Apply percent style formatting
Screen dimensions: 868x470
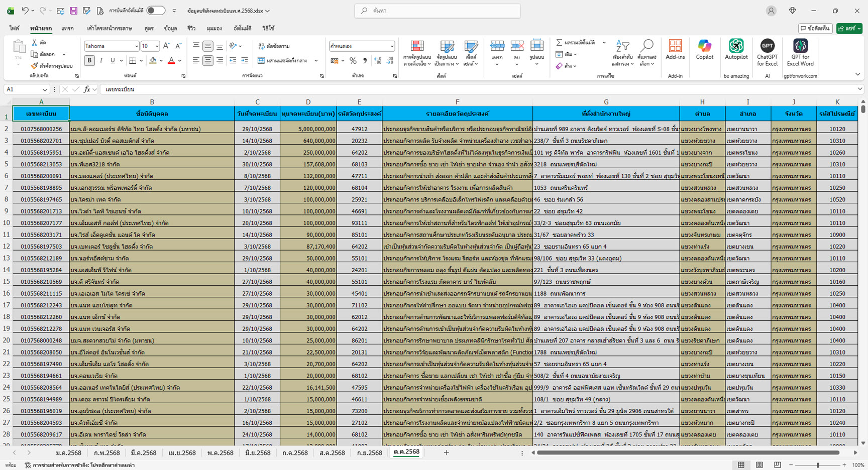point(353,61)
